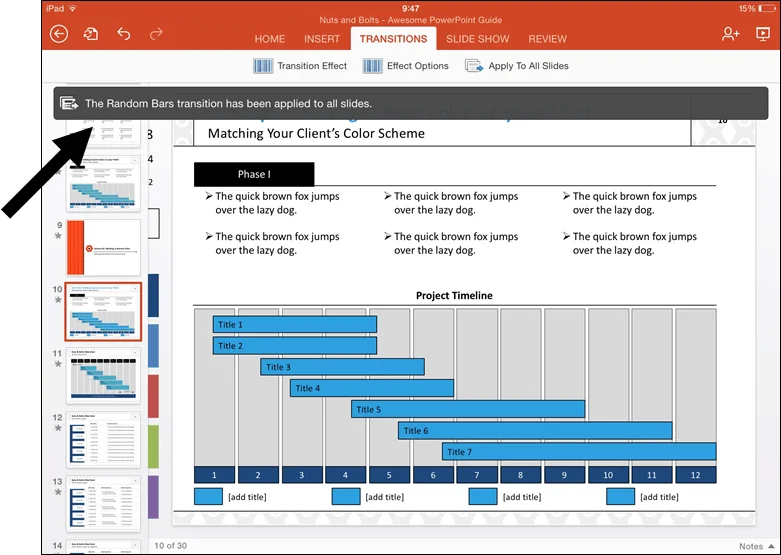Click the Matching Your Client's Color Scheme title
The width and height of the screenshot is (781, 555).
tap(316, 134)
